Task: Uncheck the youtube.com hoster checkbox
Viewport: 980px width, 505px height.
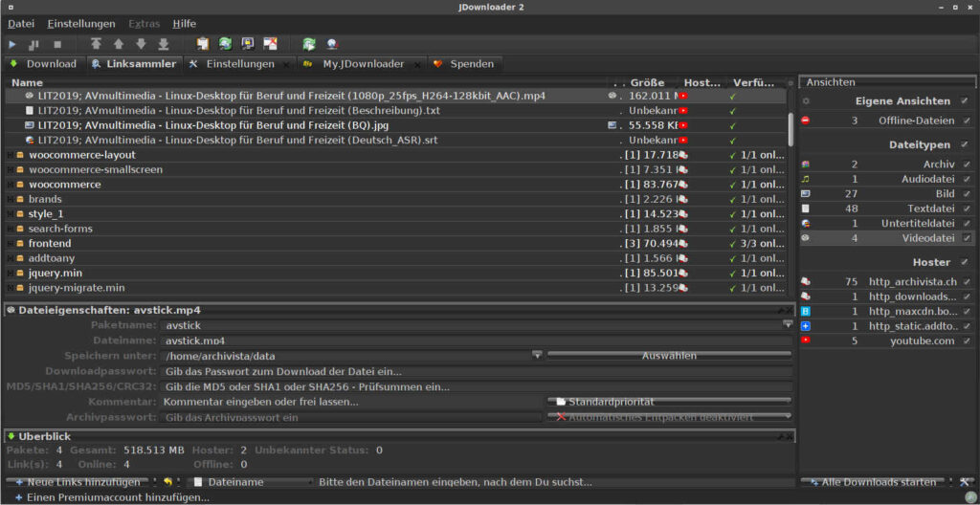Action: 967,340
